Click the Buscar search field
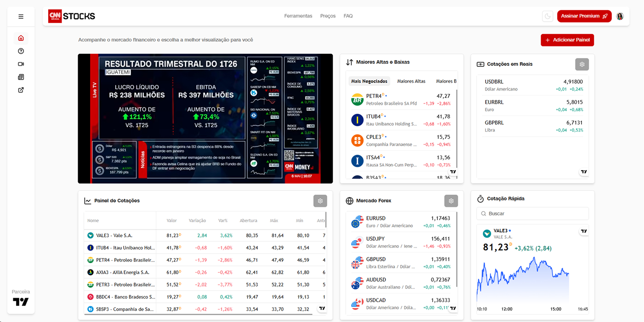 (x=533, y=213)
